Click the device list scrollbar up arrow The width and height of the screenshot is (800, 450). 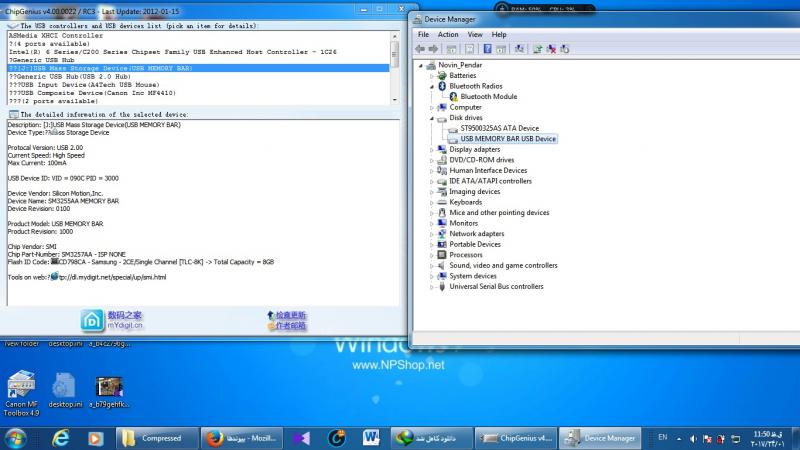(x=395, y=36)
